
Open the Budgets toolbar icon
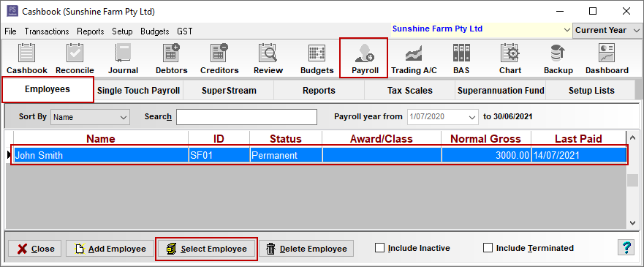point(317,59)
